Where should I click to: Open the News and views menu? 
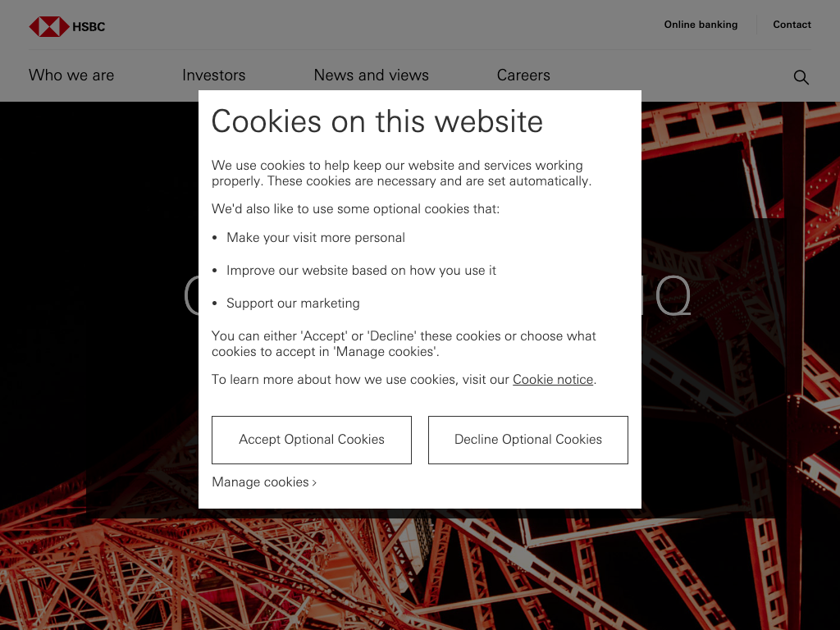coord(371,75)
